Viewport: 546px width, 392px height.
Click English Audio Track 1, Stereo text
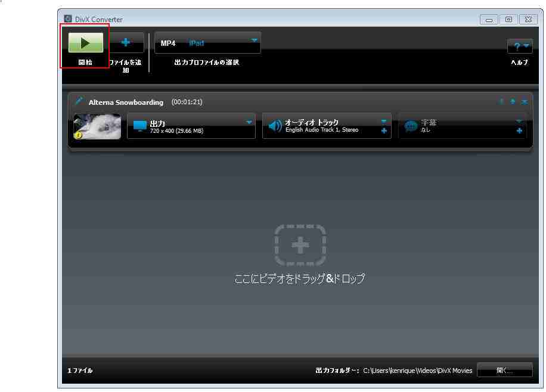322,130
